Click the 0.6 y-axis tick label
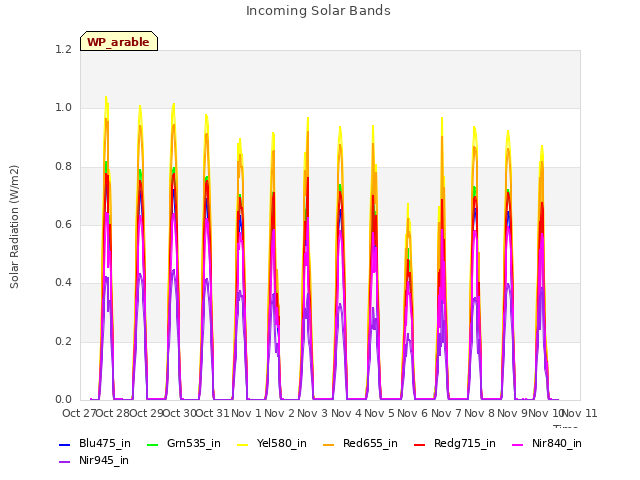This screenshot has height=480, width=640. (x=63, y=225)
